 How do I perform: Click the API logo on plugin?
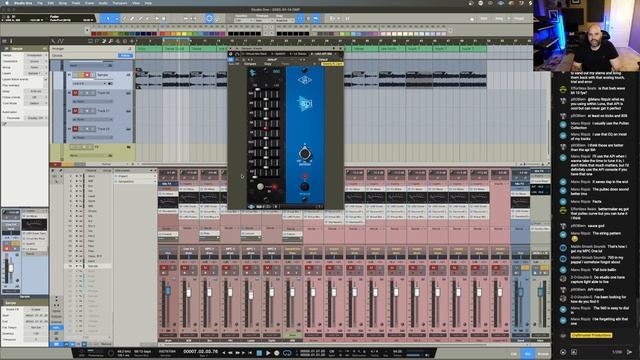[305, 103]
